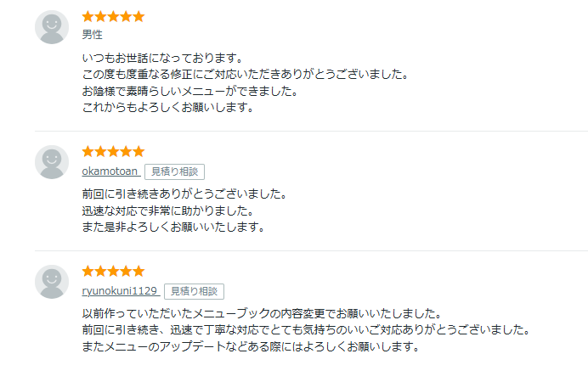Viewport: 588px width, 365px height.
Task: Open the ryunokuni1129 user profile link
Action: (x=120, y=291)
